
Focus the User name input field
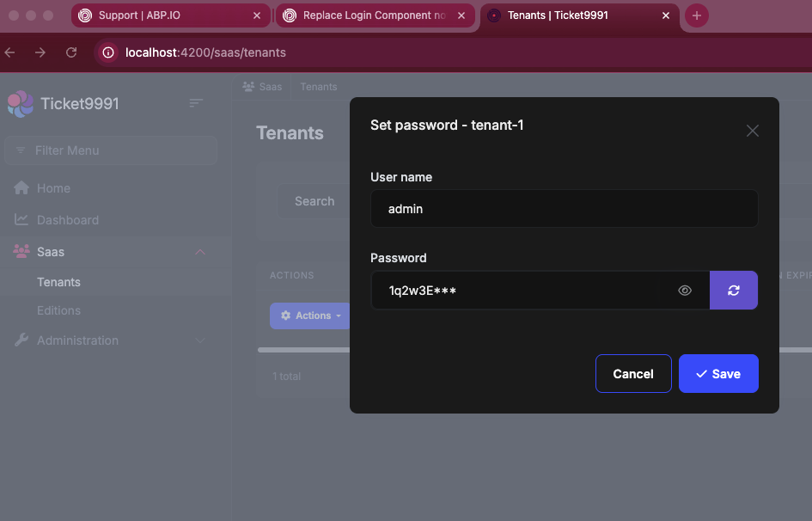564,209
